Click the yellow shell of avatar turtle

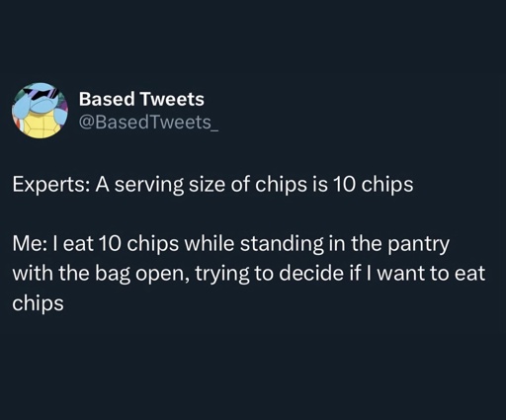(x=41, y=125)
